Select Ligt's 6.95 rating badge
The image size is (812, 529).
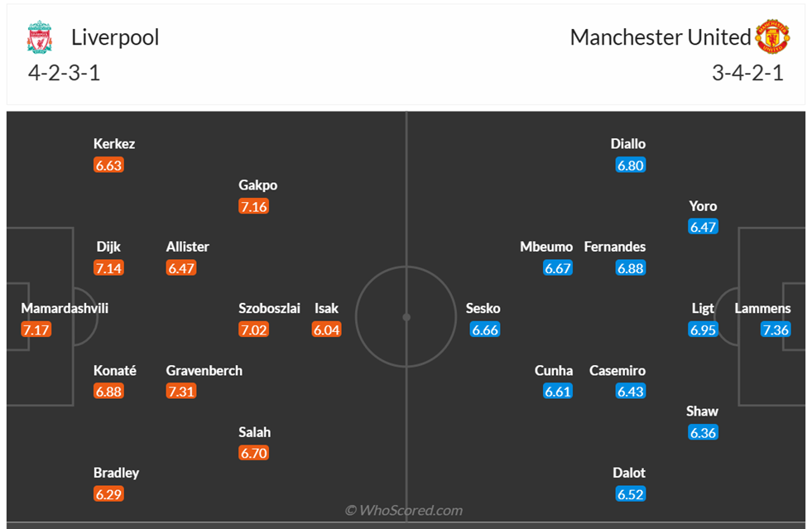click(703, 329)
